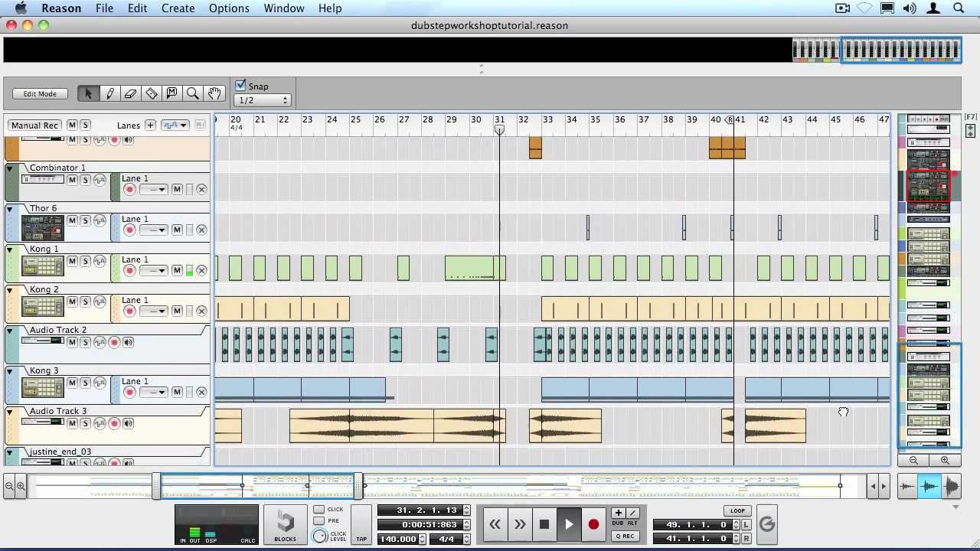Toggle the Loop button

coord(737,510)
